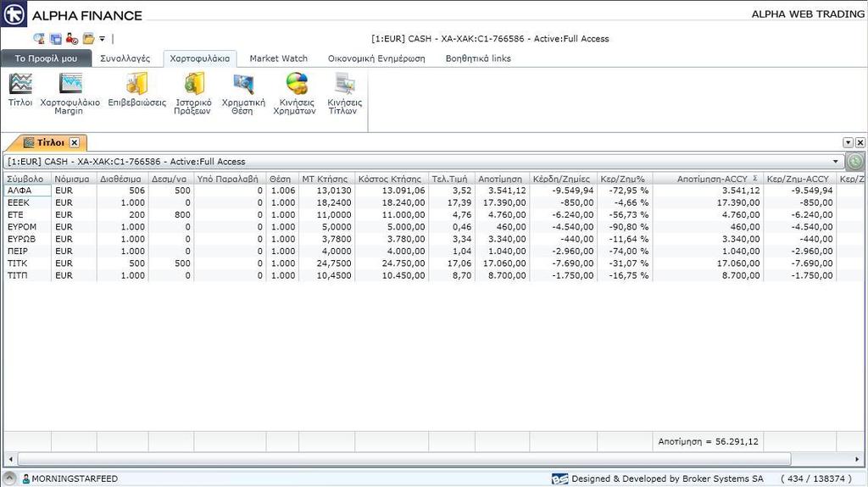The image size is (868, 487).
Task: Switch to the Το Προφίλ μου tab
Action: click(46, 58)
